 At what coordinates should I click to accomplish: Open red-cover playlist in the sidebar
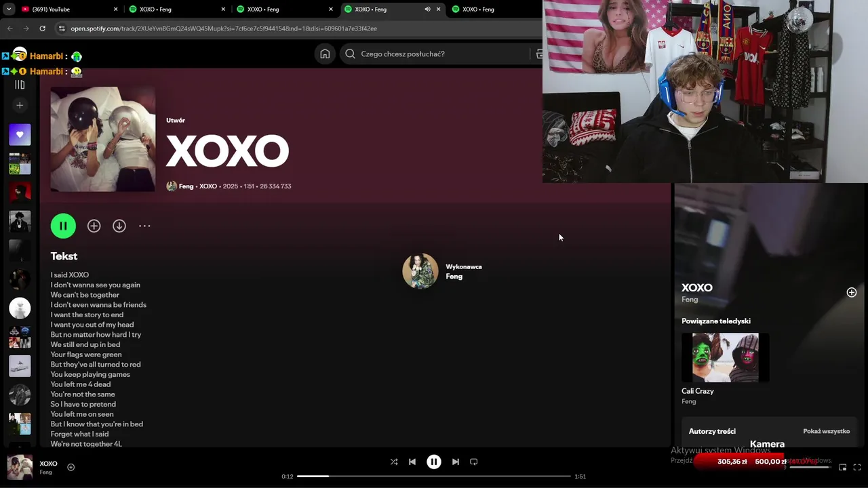point(20,192)
